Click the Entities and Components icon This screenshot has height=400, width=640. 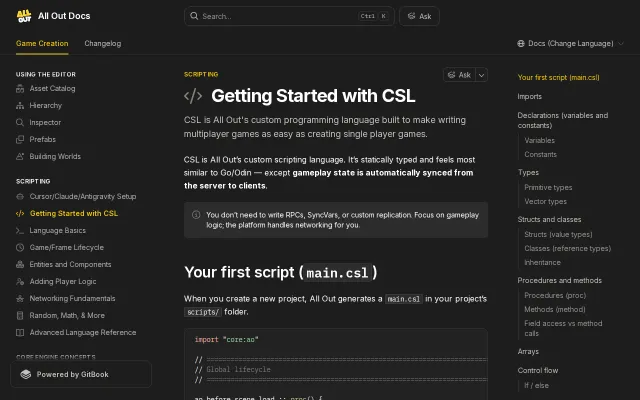pyautogui.click(x=20, y=264)
